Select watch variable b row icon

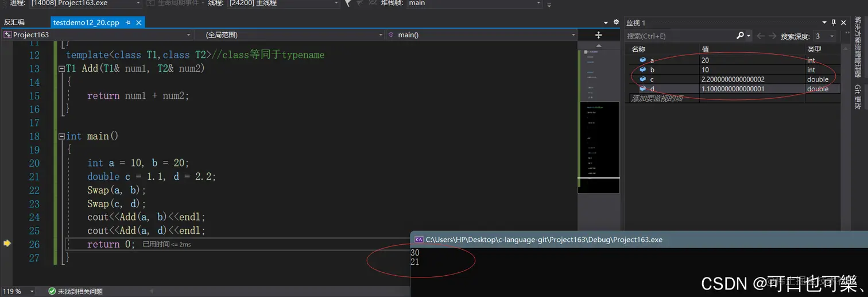(643, 70)
